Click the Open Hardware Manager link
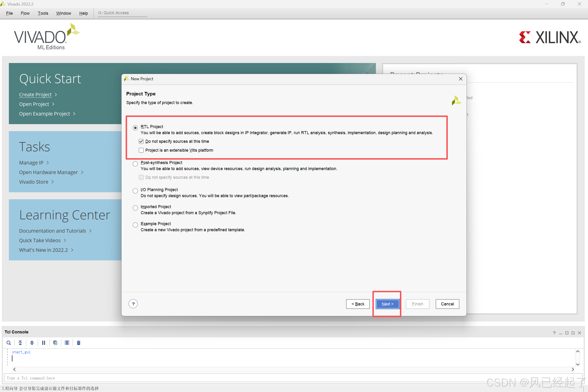Image resolution: width=588 pixels, height=392 pixels. coord(49,172)
